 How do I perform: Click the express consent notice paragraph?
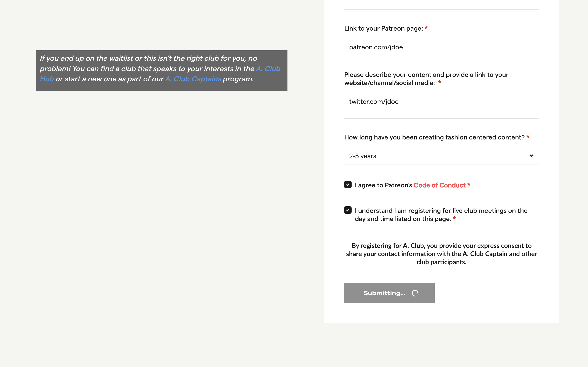tap(441, 254)
